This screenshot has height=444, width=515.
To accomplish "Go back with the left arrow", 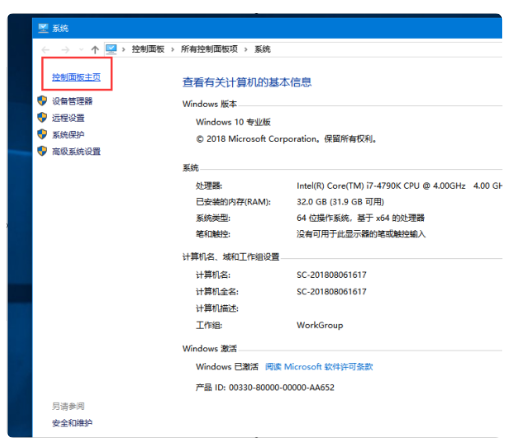I will click(46, 50).
